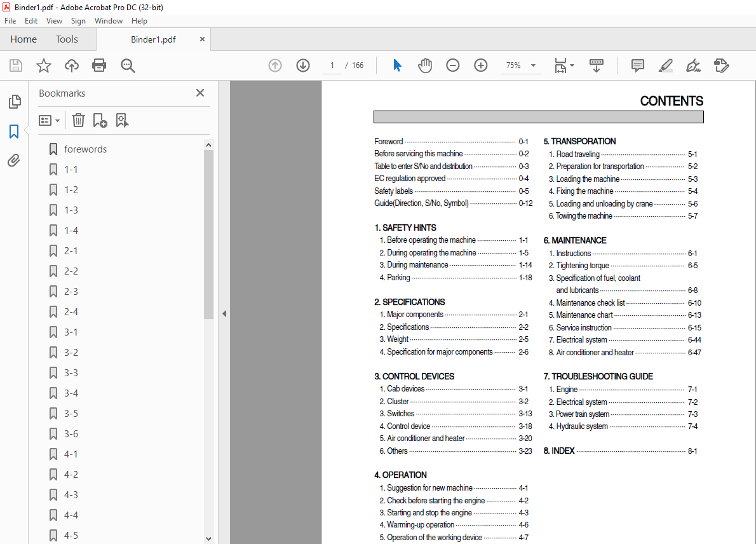Zoom in with the plus icon
Screen dimensions: 756x544
coord(481,65)
